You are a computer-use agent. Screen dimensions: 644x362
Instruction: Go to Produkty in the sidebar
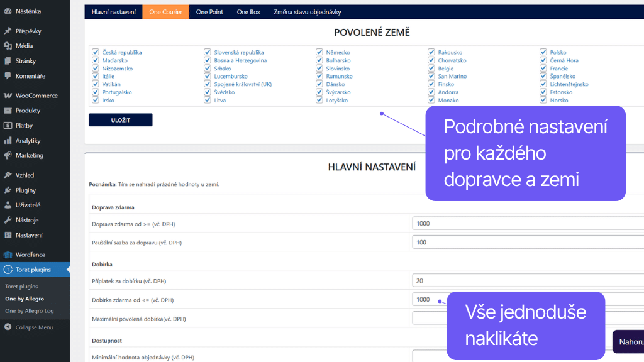pyautogui.click(x=26, y=110)
